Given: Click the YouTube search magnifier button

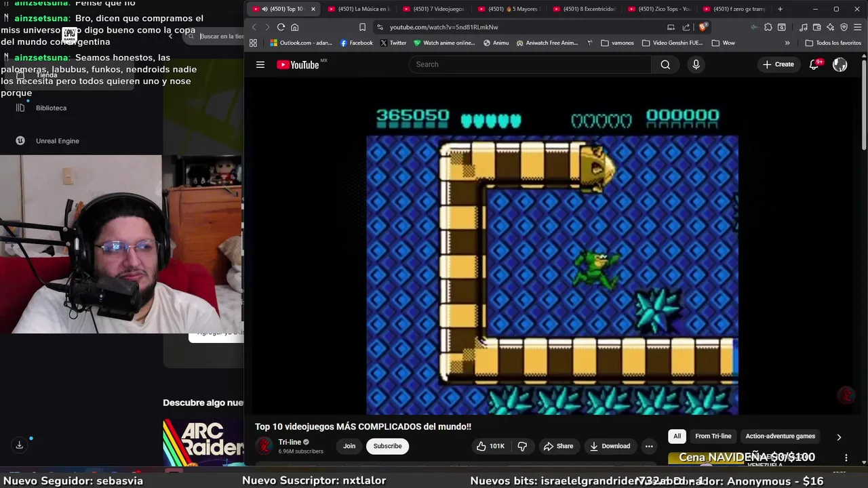Looking at the screenshot, I should pyautogui.click(x=665, y=64).
